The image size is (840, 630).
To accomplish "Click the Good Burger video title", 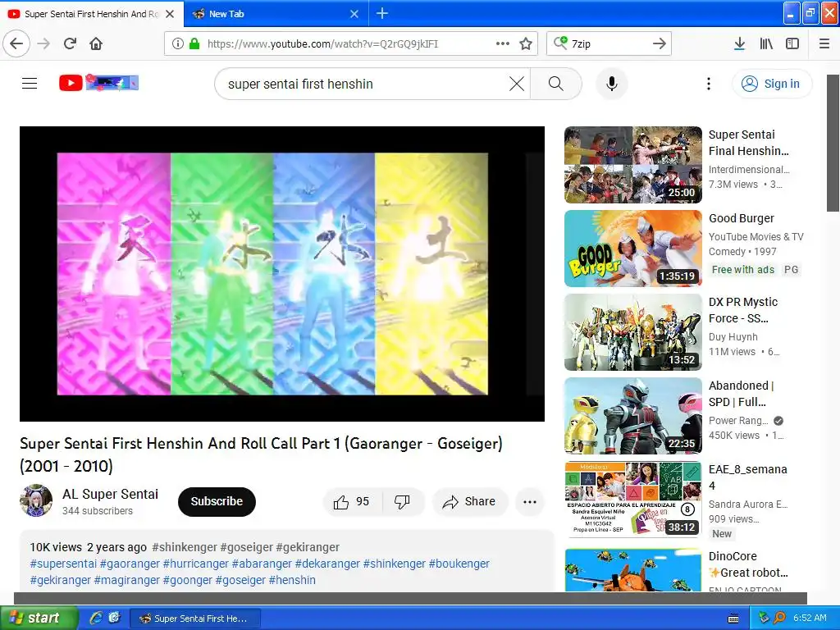I will coord(742,218).
